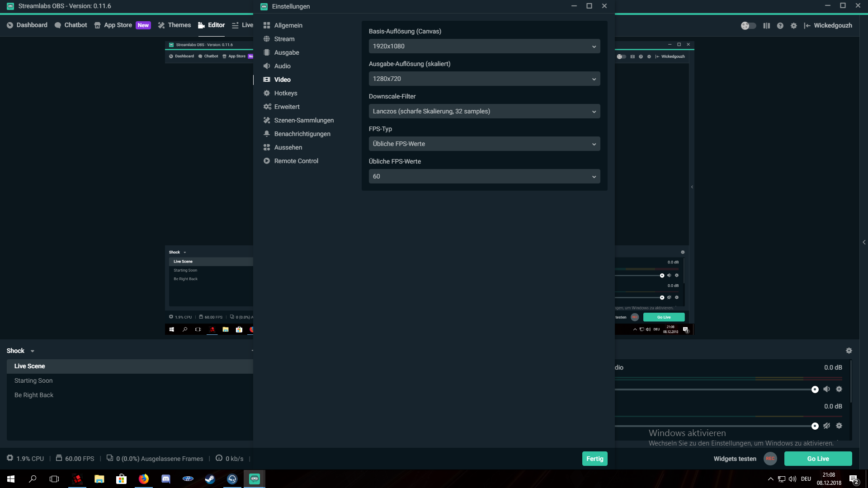The width and height of the screenshot is (868, 488).
Task: Expand the Basis-Auflösung (Canvas) dropdown
Action: (484, 46)
